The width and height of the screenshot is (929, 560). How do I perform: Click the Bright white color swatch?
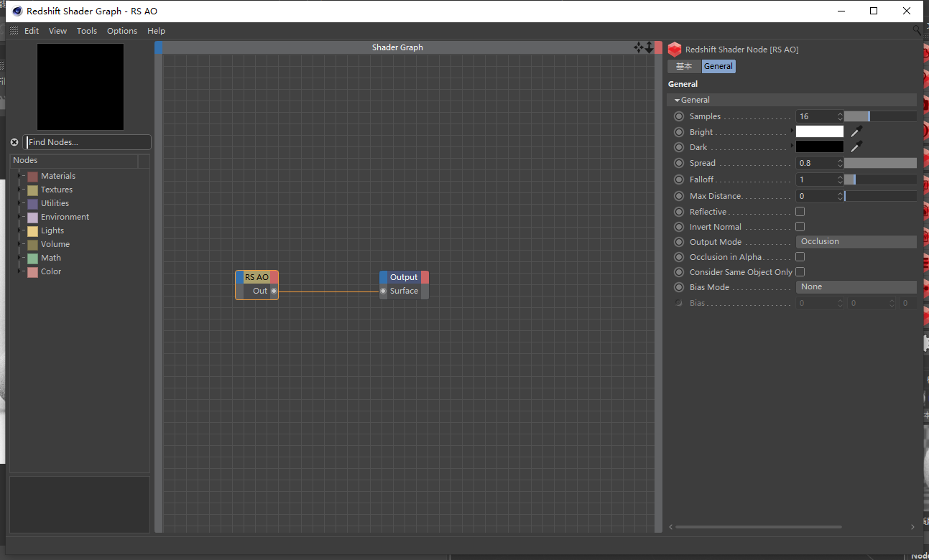820,131
